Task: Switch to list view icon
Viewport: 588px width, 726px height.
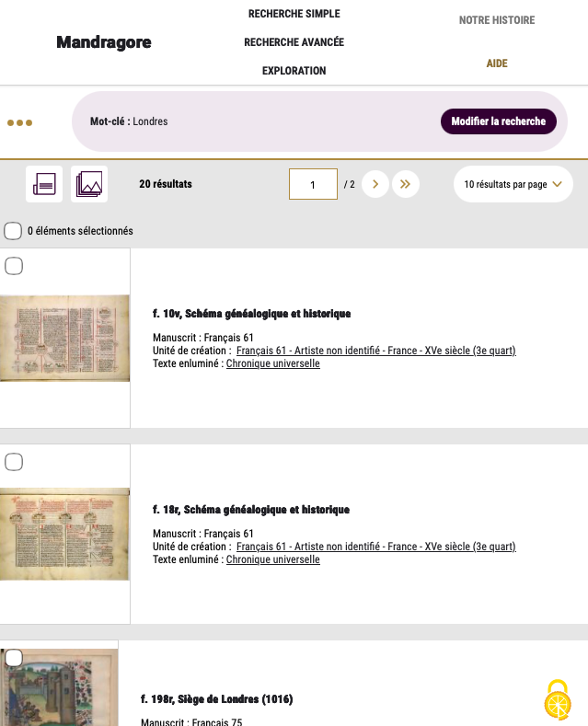Action: pos(44,184)
